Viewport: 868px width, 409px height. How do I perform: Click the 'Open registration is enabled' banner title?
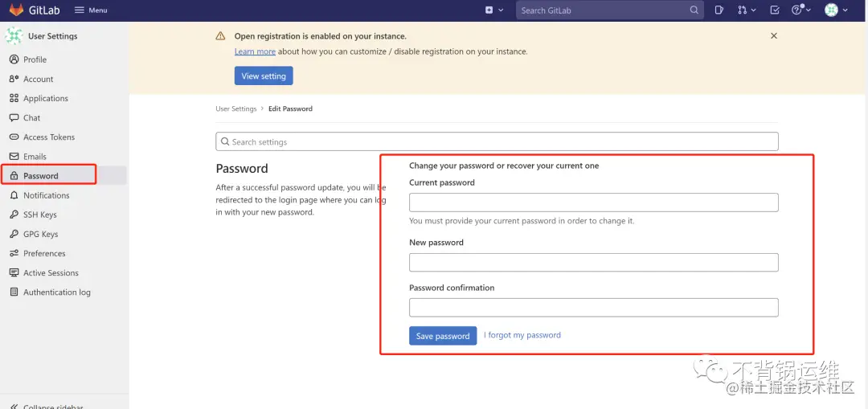tap(321, 36)
